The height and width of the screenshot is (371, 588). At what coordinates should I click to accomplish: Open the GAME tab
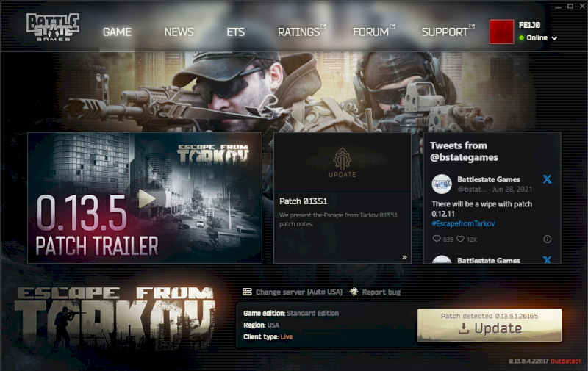point(117,32)
